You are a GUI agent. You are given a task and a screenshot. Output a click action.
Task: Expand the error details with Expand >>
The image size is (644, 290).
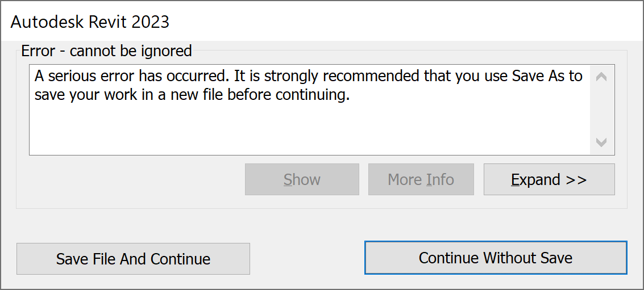pyautogui.click(x=549, y=179)
